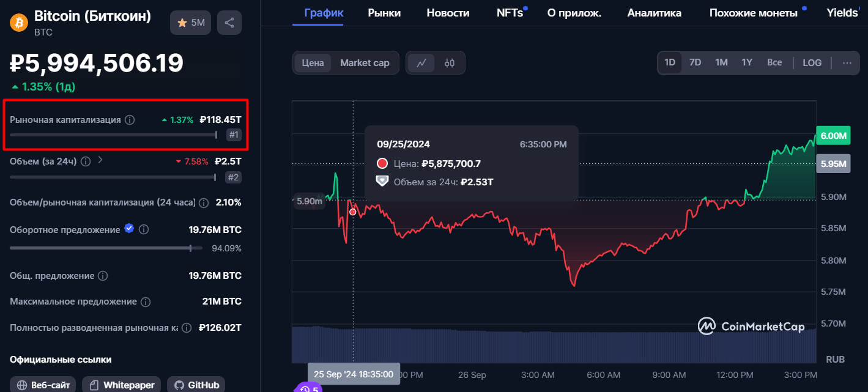
Task: Switch to line chart icon
Action: (421, 63)
